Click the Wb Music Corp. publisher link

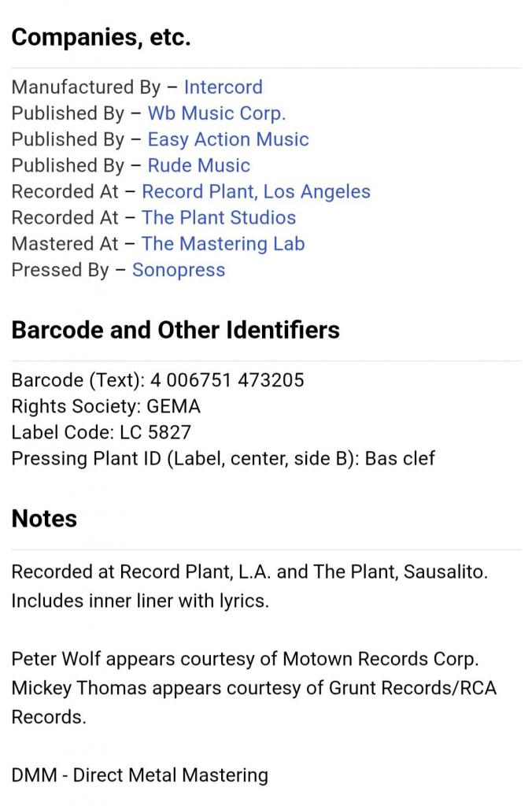coord(216,113)
